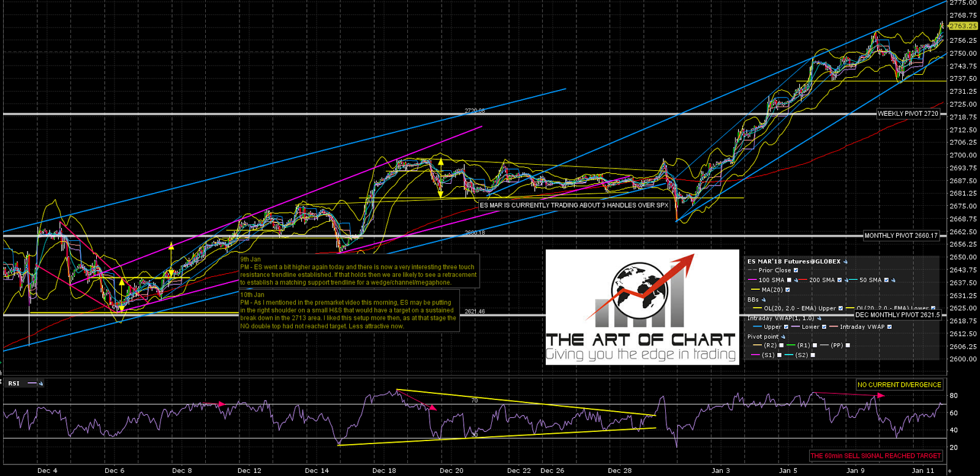The height and width of the screenshot is (476, 980).
Task: Click the yellow MA(20) color line
Action: point(755,289)
